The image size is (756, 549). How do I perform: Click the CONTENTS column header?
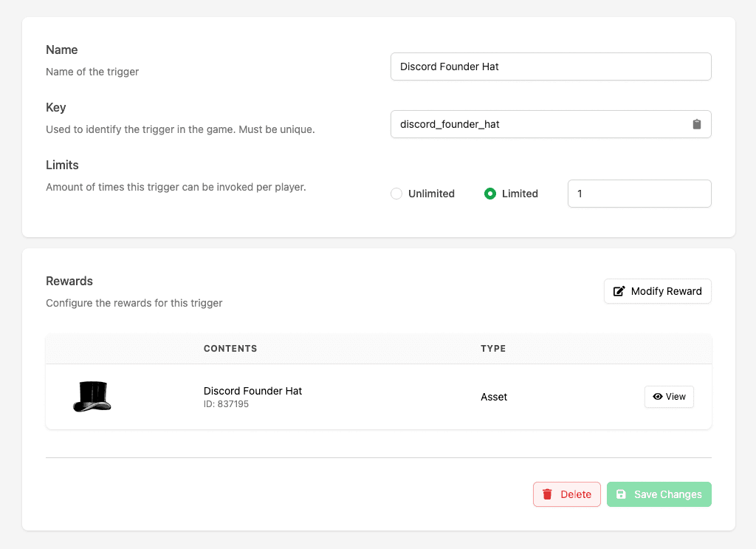230,349
